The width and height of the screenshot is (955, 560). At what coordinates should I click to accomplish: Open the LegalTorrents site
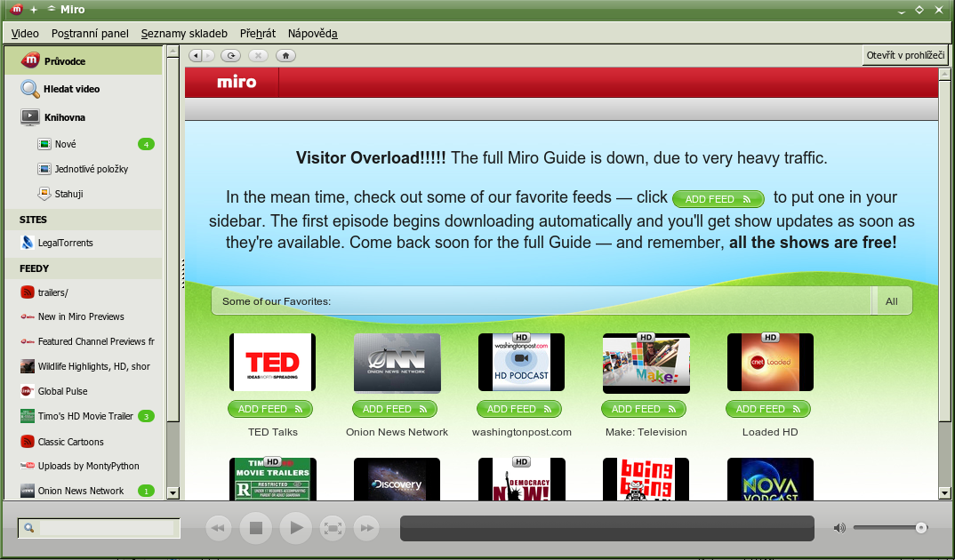[x=84, y=243]
